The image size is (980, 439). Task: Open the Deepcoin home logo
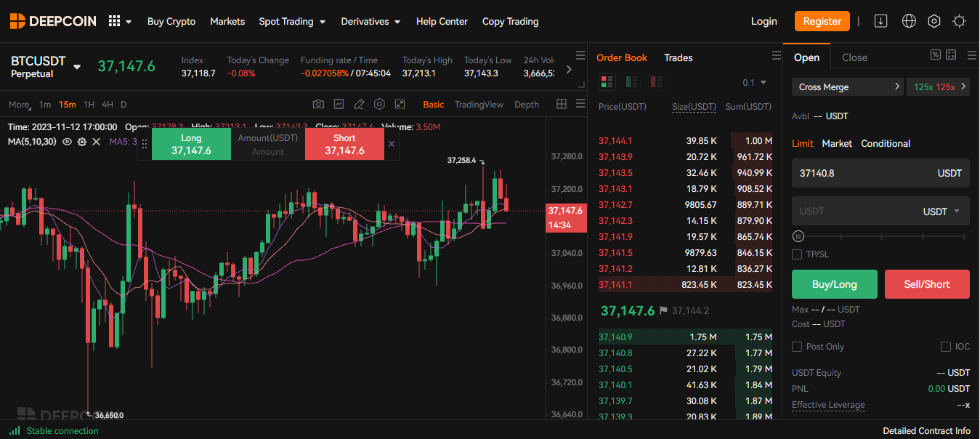click(53, 21)
